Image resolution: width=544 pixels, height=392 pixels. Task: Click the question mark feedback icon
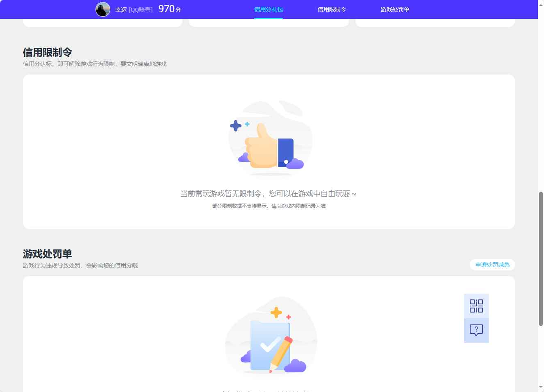click(x=476, y=330)
